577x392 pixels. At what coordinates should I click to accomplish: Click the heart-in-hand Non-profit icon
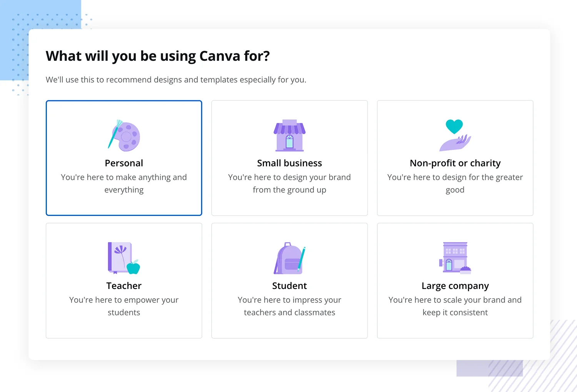pyautogui.click(x=455, y=135)
